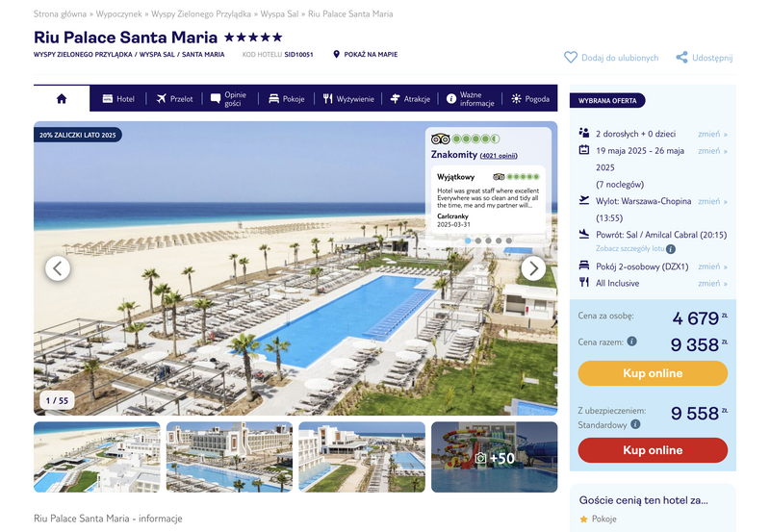770x532 pixels.
Task: Select the last review carousel dot
Action: (x=509, y=241)
